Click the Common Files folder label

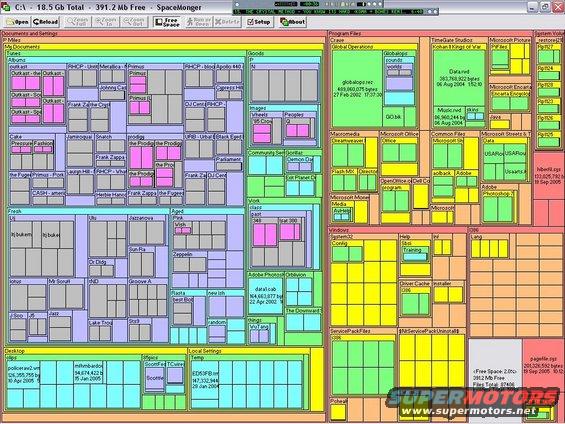pos(449,134)
